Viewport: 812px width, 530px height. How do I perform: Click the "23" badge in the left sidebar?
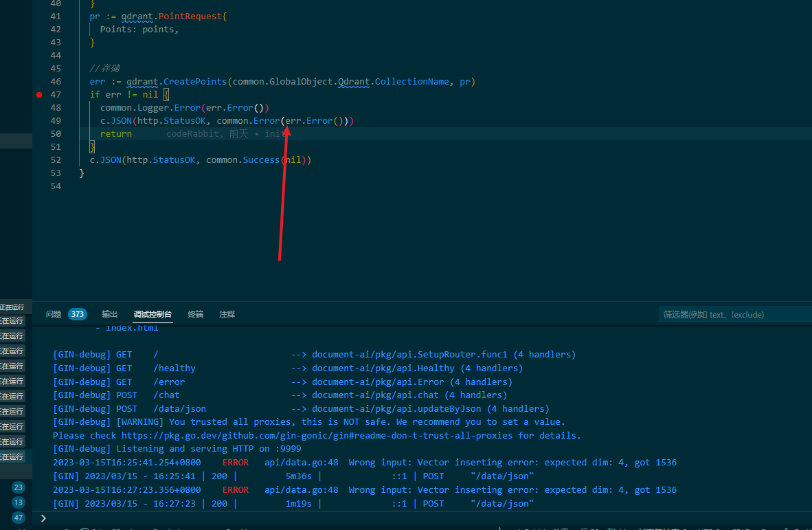(18, 487)
